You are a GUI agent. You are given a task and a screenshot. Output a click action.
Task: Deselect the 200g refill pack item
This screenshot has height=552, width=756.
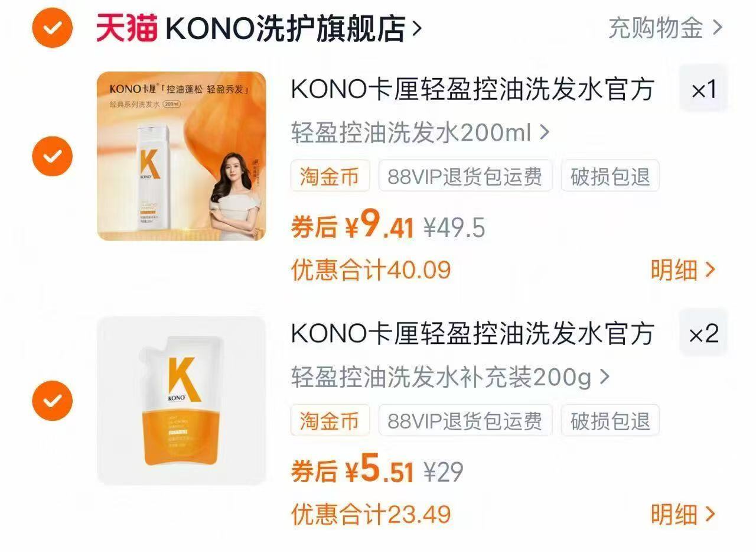pos(52,401)
